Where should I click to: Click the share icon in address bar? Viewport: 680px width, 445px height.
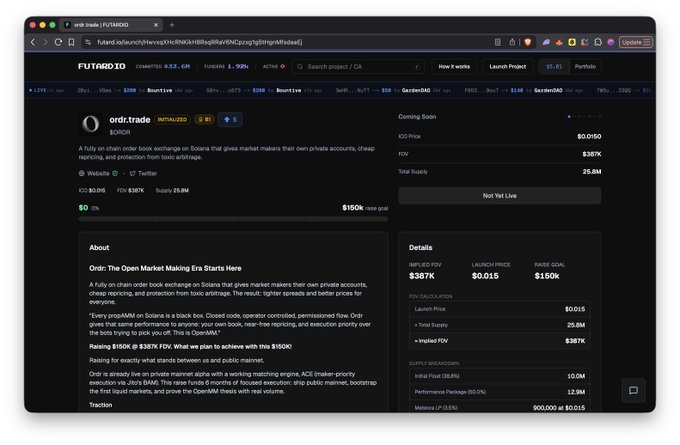tap(512, 42)
